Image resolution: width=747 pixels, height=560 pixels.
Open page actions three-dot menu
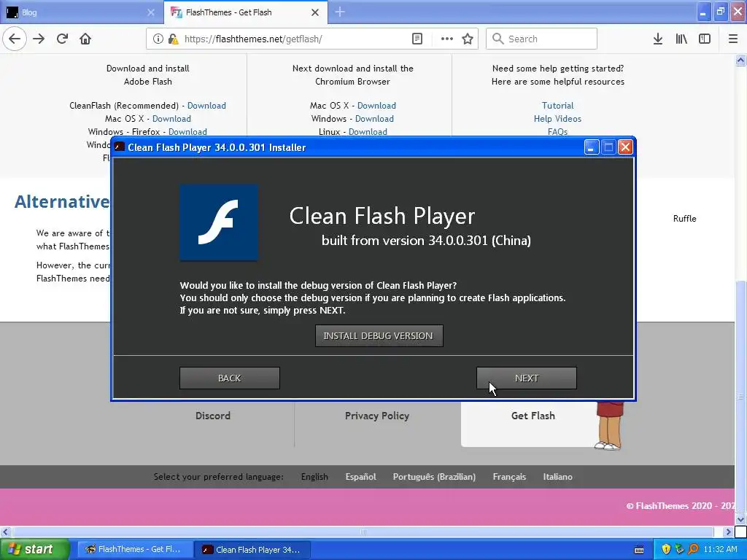pyautogui.click(x=447, y=39)
